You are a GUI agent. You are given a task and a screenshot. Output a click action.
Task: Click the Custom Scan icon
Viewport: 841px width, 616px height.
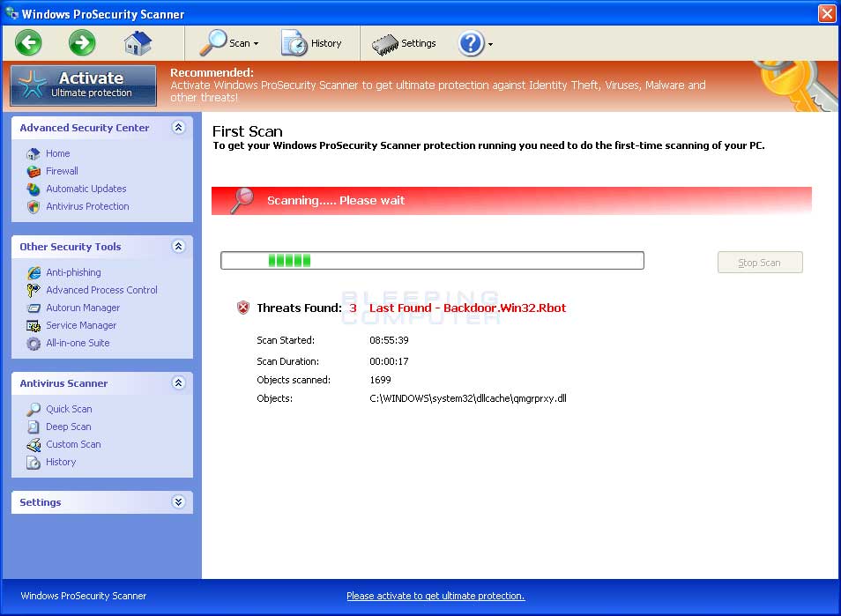pos(33,445)
